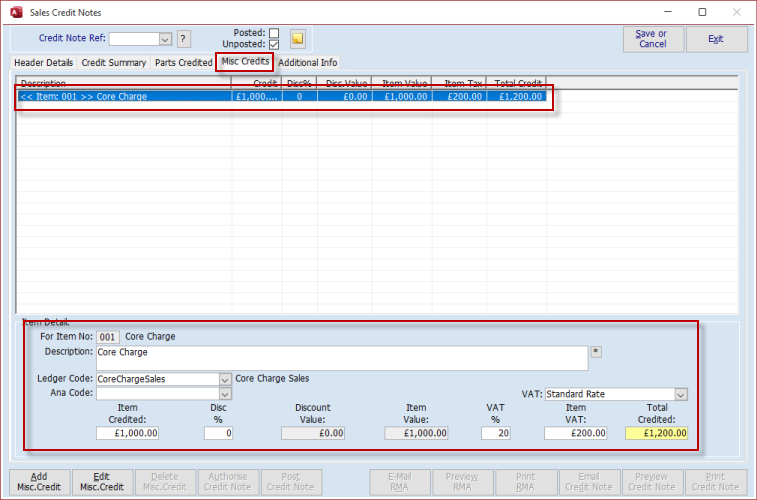Click the Exit button
Image resolution: width=757 pixels, height=500 pixels.
[x=716, y=39]
